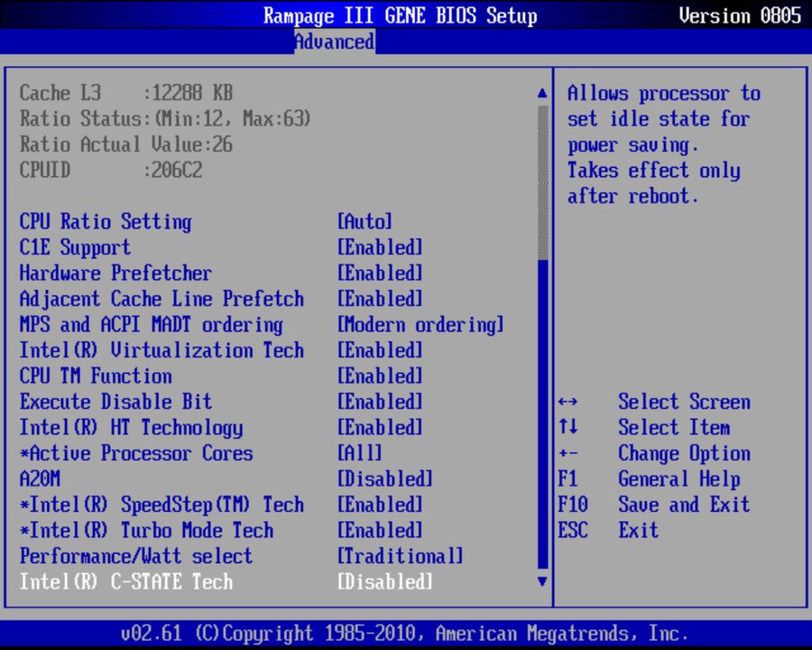Toggle the Hardware Prefetcher [Enabled] value
812x650 pixels.
[380, 274]
